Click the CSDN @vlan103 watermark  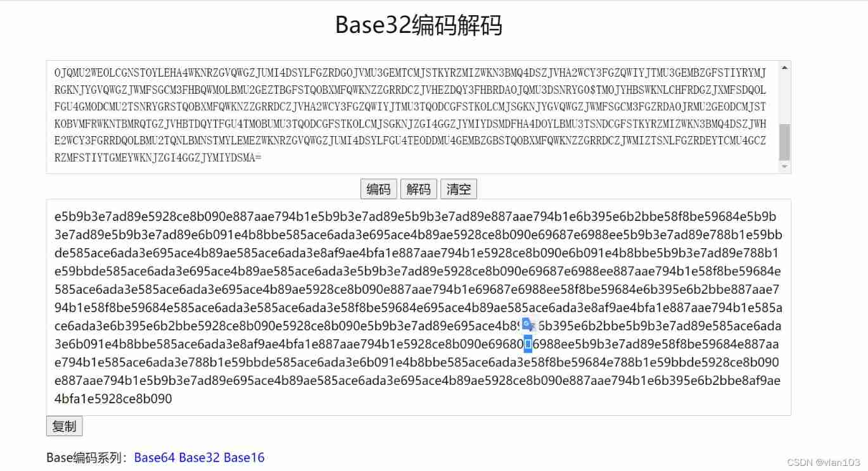[824, 463]
